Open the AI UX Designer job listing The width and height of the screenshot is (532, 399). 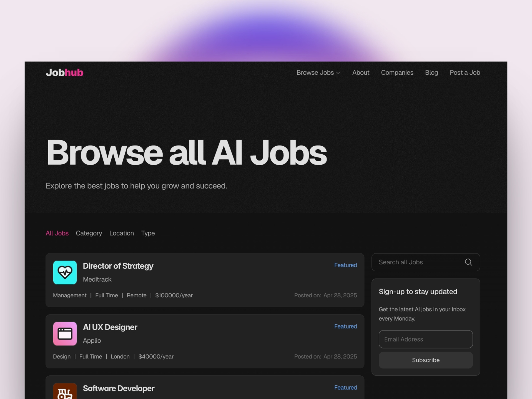click(x=110, y=327)
